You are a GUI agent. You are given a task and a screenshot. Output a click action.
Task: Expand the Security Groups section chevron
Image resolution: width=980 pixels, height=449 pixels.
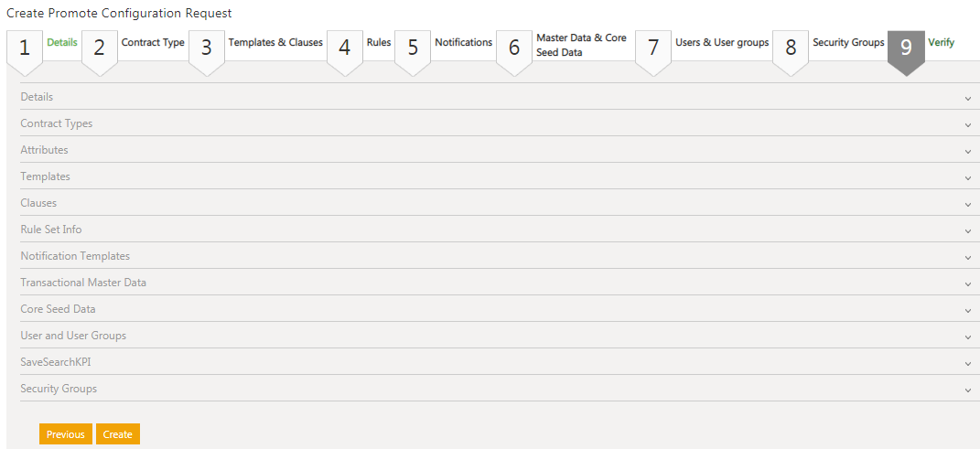[967, 390]
